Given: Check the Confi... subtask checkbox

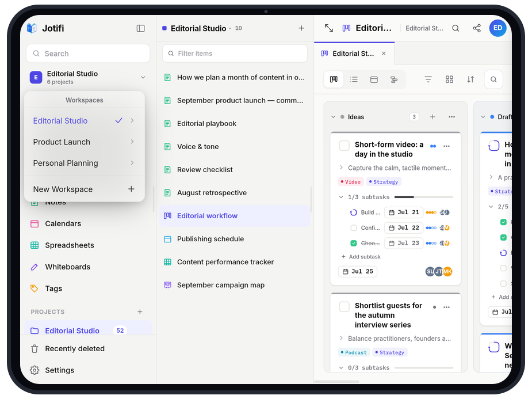Looking at the screenshot, I should coord(354,228).
